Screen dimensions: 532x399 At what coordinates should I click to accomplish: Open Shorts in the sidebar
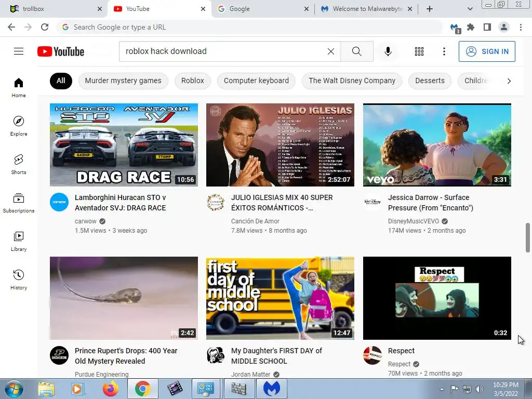point(19,164)
